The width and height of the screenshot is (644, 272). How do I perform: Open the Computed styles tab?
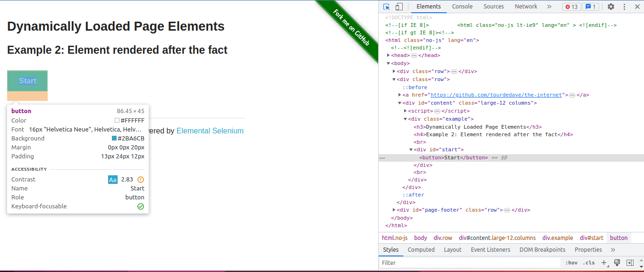[421, 250]
